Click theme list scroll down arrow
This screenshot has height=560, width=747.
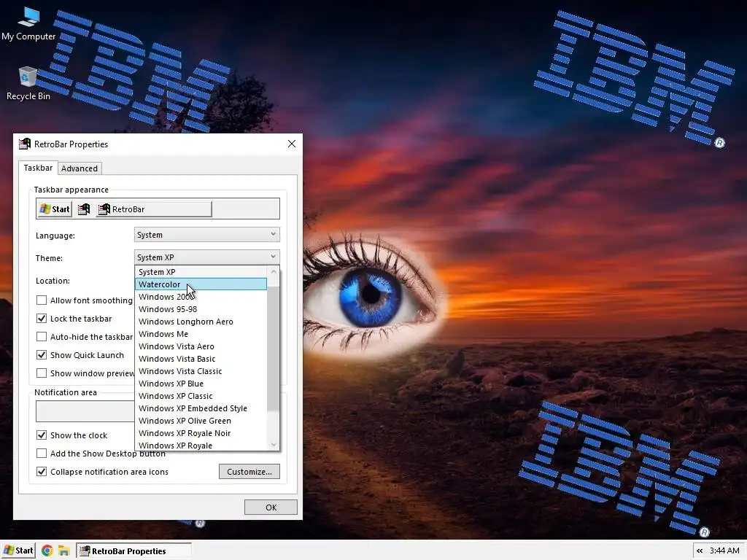pos(274,445)
